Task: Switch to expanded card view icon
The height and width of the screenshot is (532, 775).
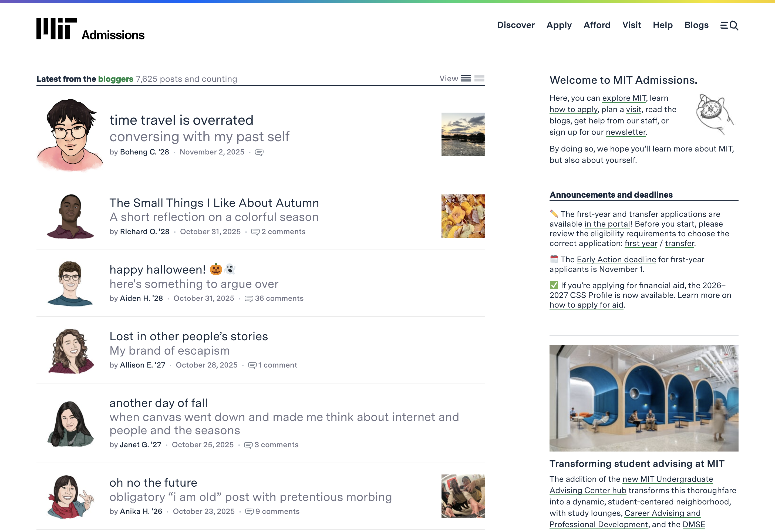Action: pyautogui.click(x=479, y=78)
